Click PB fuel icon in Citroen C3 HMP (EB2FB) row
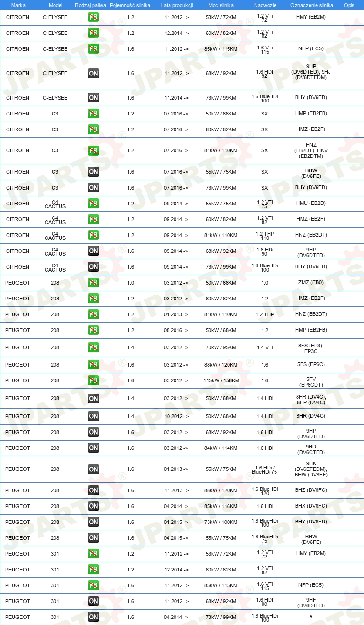This screenshot has height=625, width=364. (x=94, y=114)
